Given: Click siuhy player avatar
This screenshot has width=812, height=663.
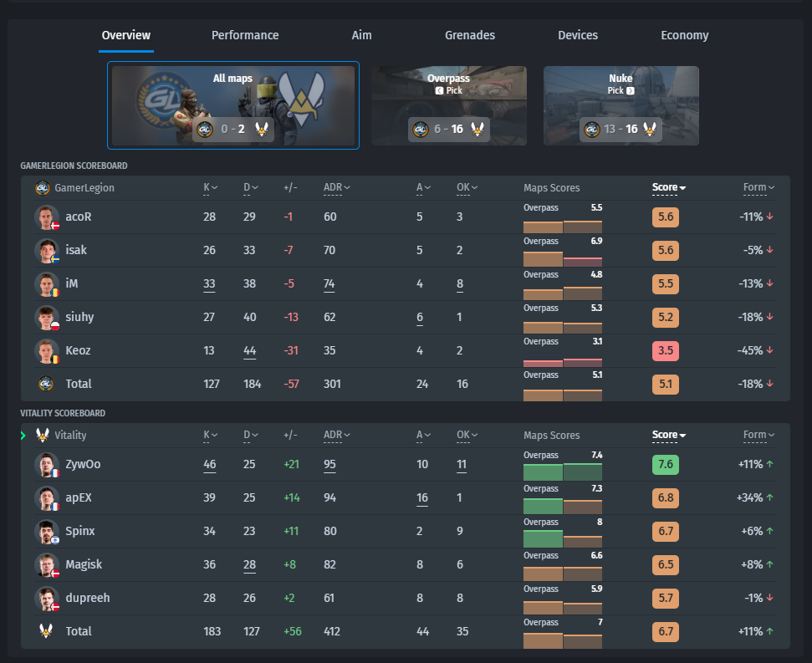Looking at the screenshot, I should (46, 317).
